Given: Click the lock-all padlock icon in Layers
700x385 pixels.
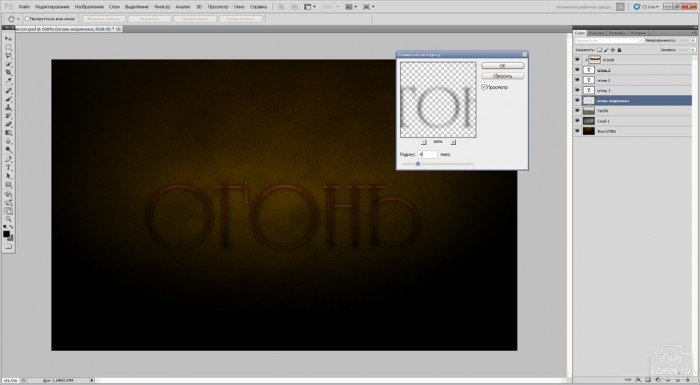Looking at the screenshot, I should pyautogui.click(x=619, y=50).
